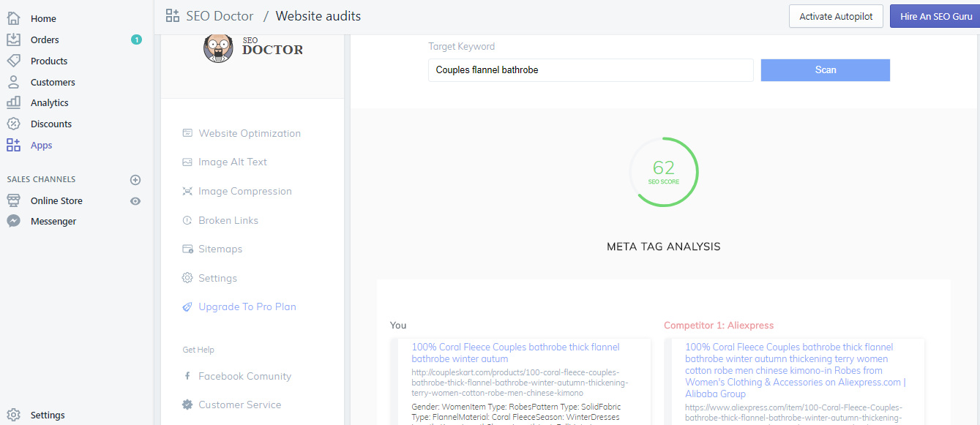
Task: Click the Home house icon
Action: (13, 18)
